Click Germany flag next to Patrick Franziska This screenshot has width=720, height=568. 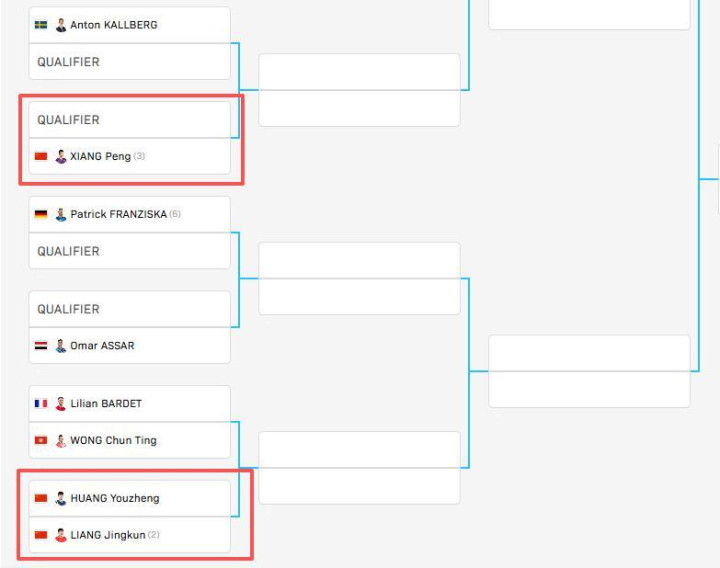tap(41, 214)
